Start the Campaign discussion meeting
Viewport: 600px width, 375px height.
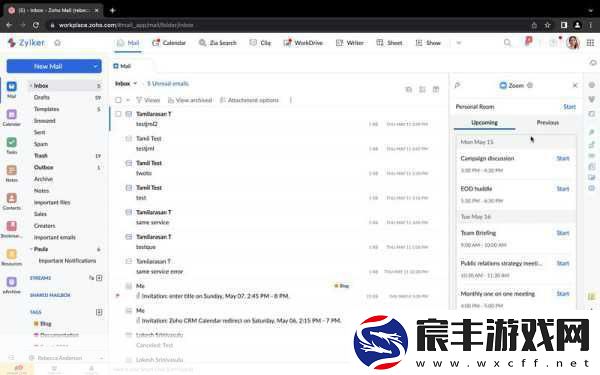click(x=563, y=158)
